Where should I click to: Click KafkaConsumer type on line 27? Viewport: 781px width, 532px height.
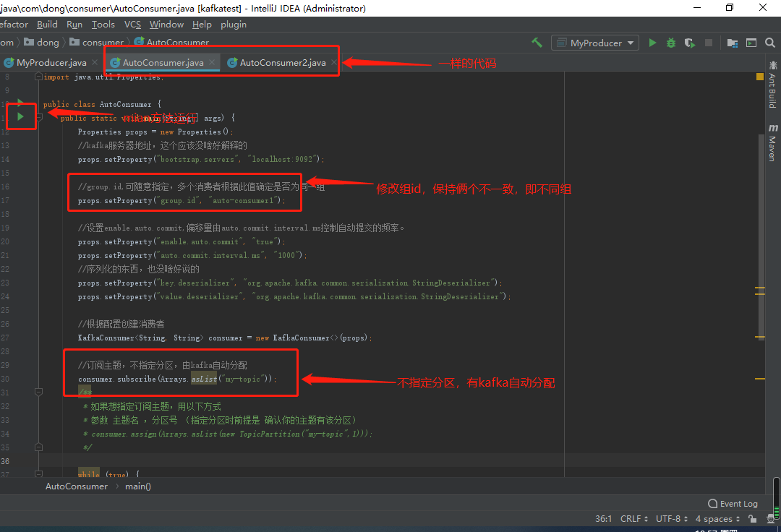(x=106, y=338)
